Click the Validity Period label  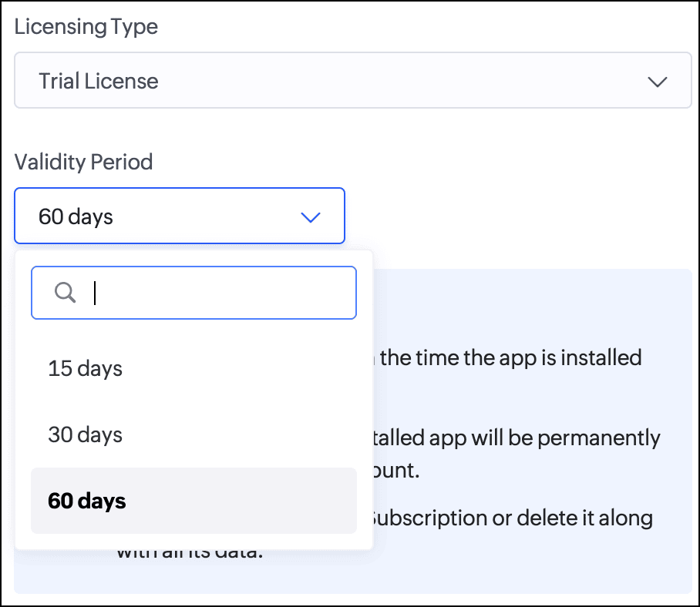[x=83, y=162]
